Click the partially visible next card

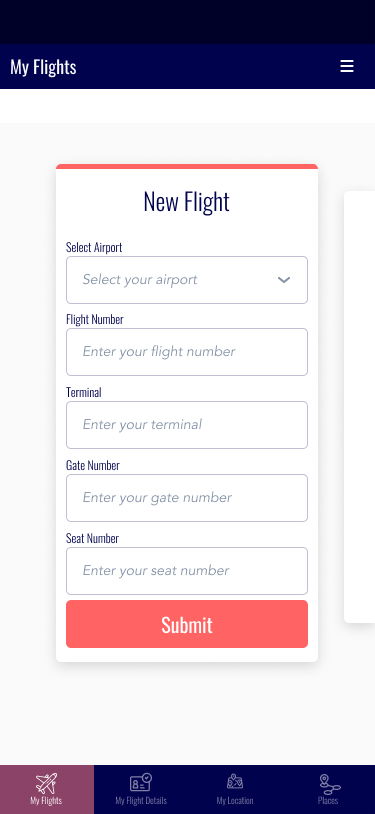(x=359, y=407)
